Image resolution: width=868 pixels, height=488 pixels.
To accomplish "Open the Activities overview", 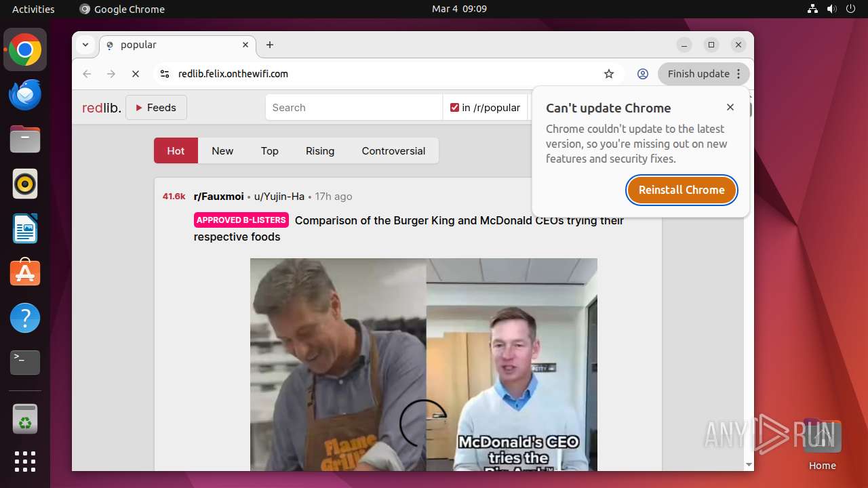I will 33,9.
